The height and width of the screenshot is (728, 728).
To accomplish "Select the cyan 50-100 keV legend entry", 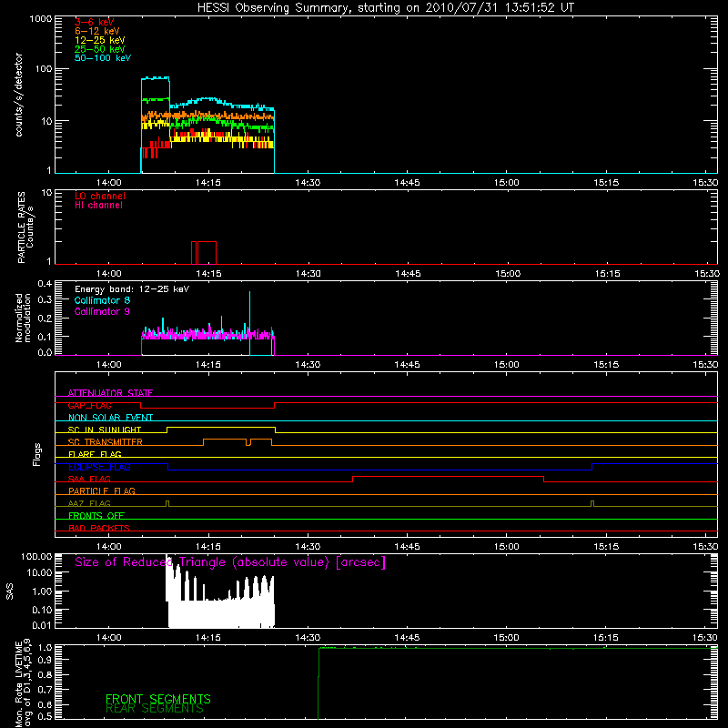I will [103, 58].
